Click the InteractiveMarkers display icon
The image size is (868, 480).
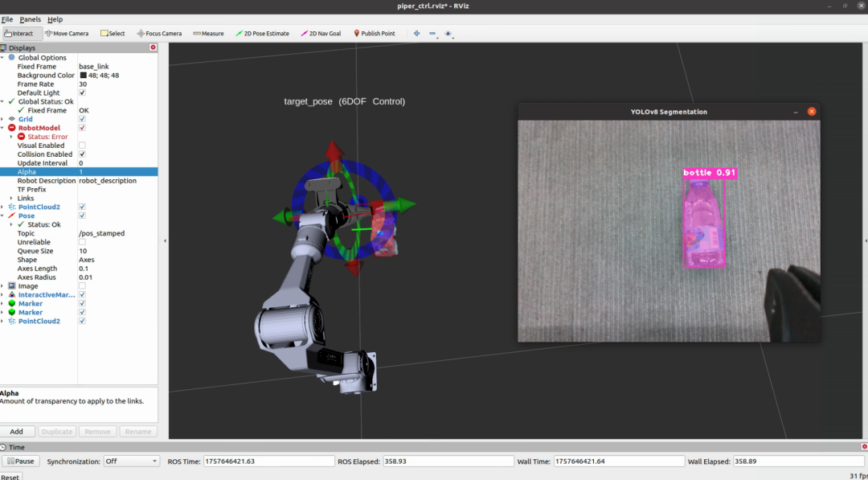pyautogui.click(x=11, y=295)
